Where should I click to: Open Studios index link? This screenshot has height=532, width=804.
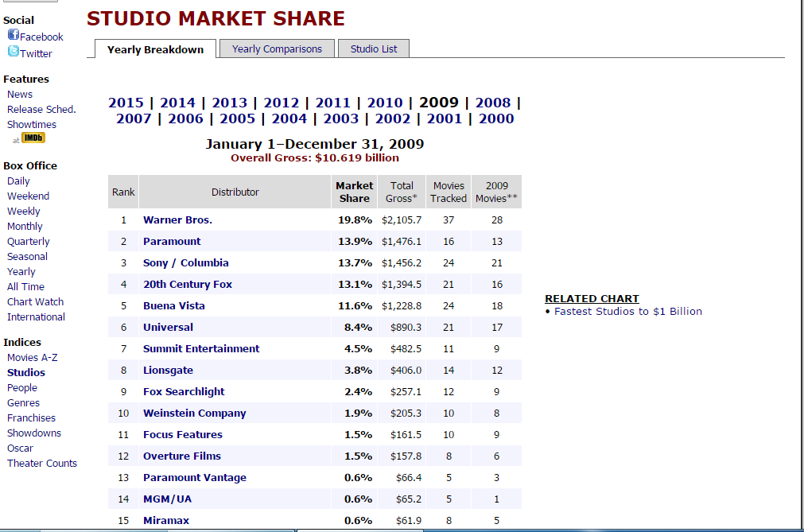26,373
